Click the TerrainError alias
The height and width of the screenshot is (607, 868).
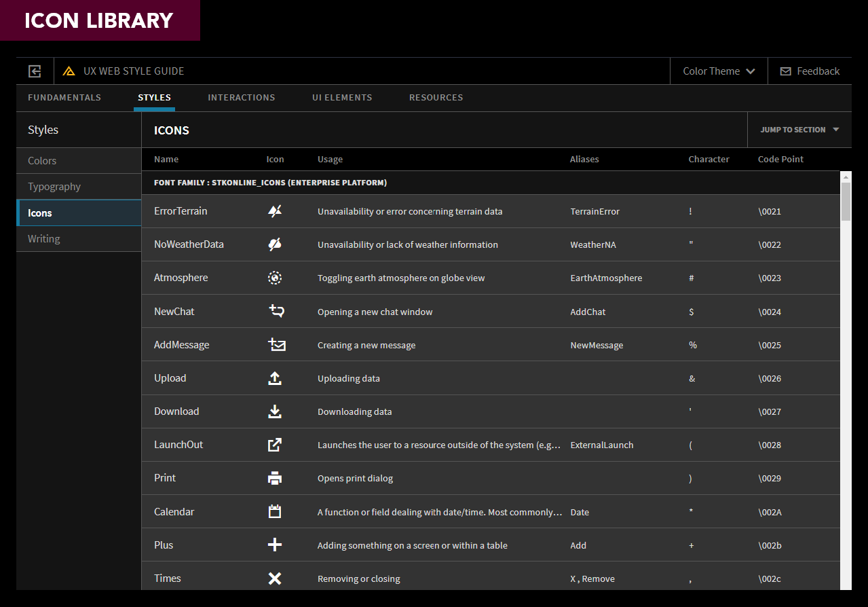[595, 211]
